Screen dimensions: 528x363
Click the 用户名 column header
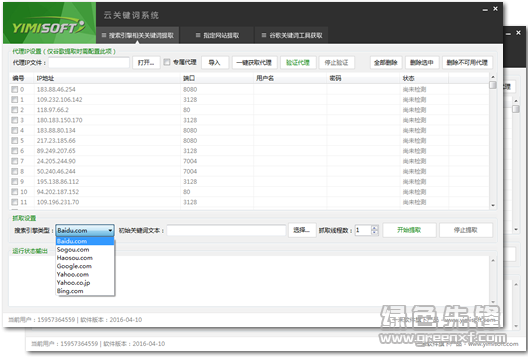pos(290,78)
